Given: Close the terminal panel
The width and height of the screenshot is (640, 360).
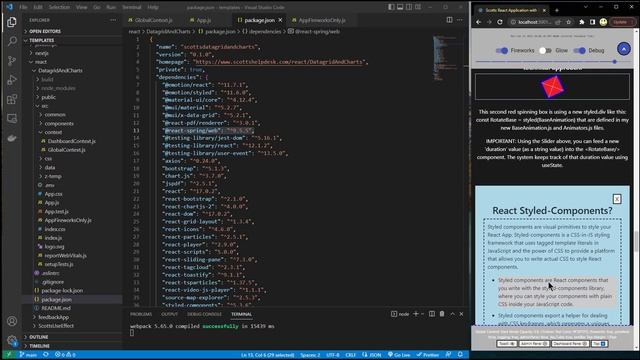Looking at the screenshot, I should tap(462, 314).
